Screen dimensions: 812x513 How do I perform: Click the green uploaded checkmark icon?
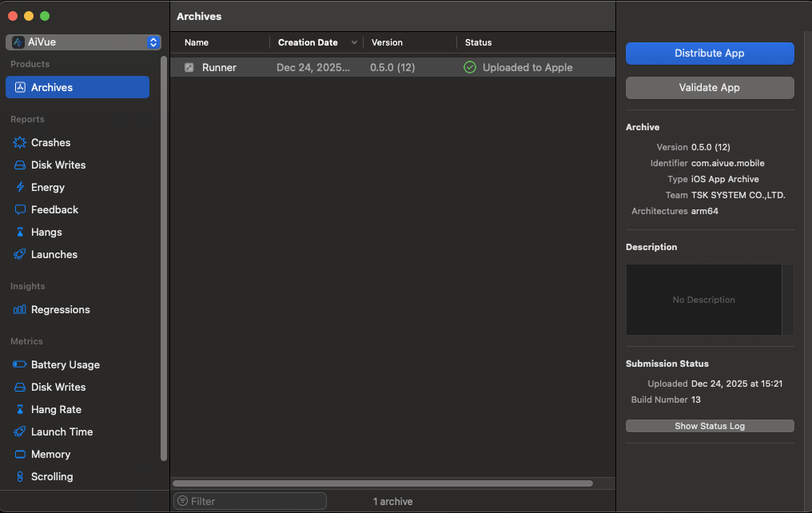point(470,67)
